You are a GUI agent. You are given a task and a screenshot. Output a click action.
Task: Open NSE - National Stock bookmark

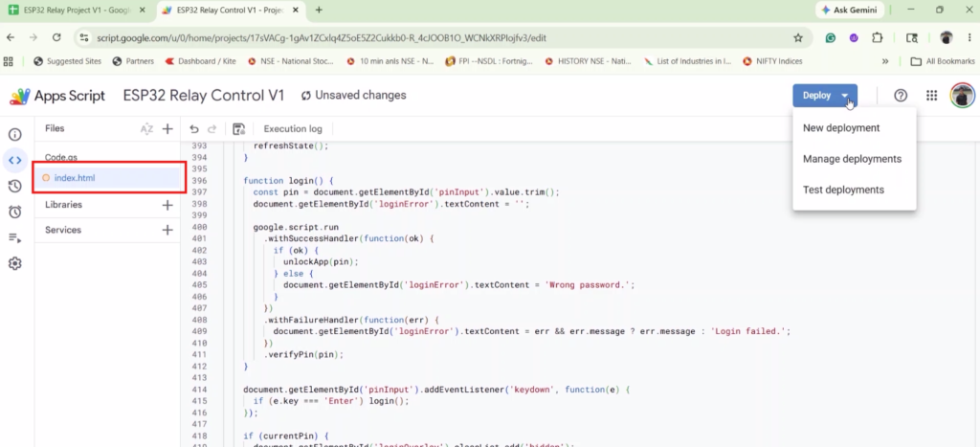pos(291,61)
